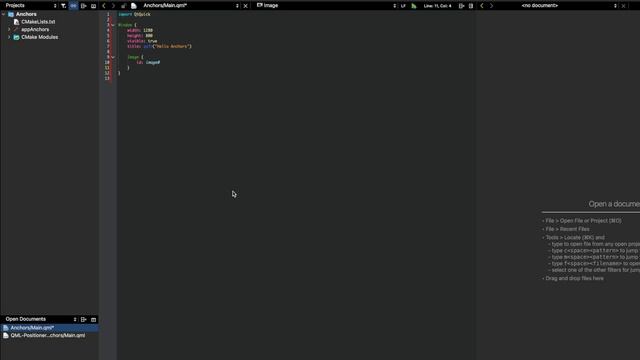Close the Projects side panel via its header icon

click(93, 6)
